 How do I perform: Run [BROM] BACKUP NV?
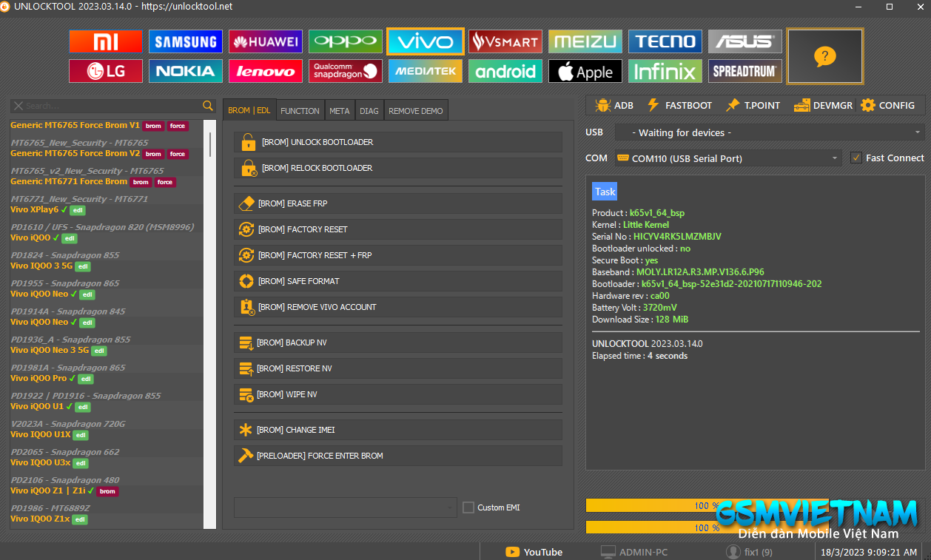pyautogui.click(x=398, y=343)
